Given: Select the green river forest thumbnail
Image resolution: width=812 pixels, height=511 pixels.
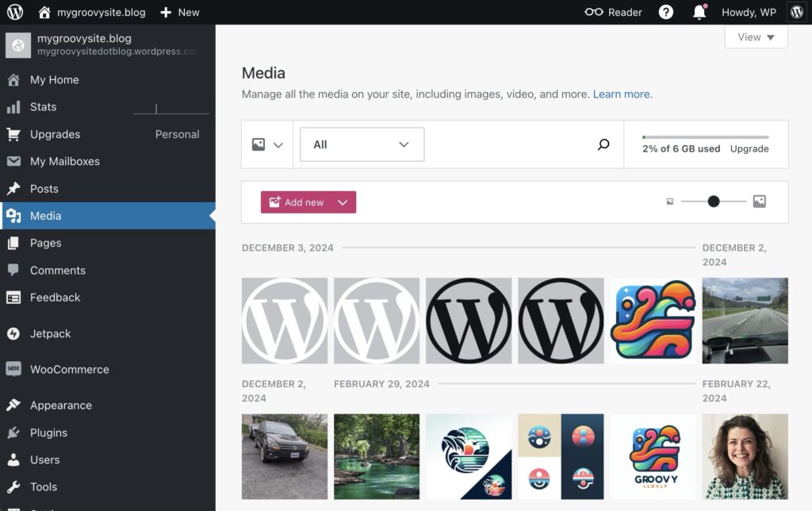Looking at the screenshot, I should (x=377, y=456).
